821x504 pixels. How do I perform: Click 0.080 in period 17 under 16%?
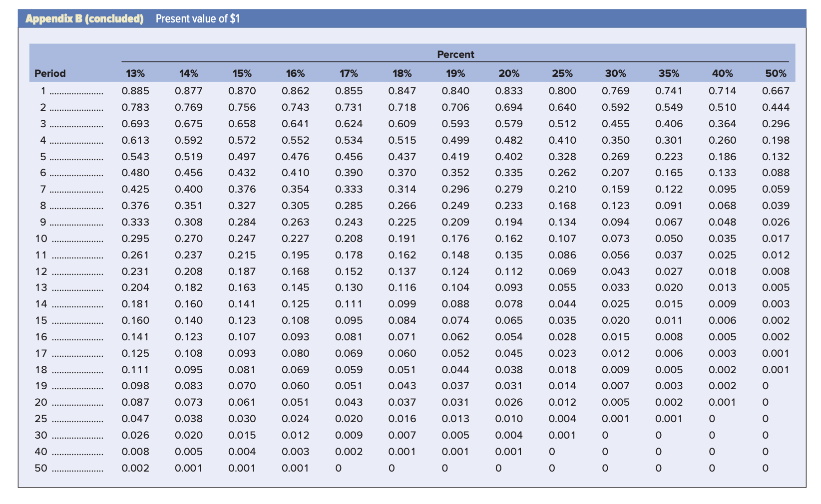(x=296, y=353)
